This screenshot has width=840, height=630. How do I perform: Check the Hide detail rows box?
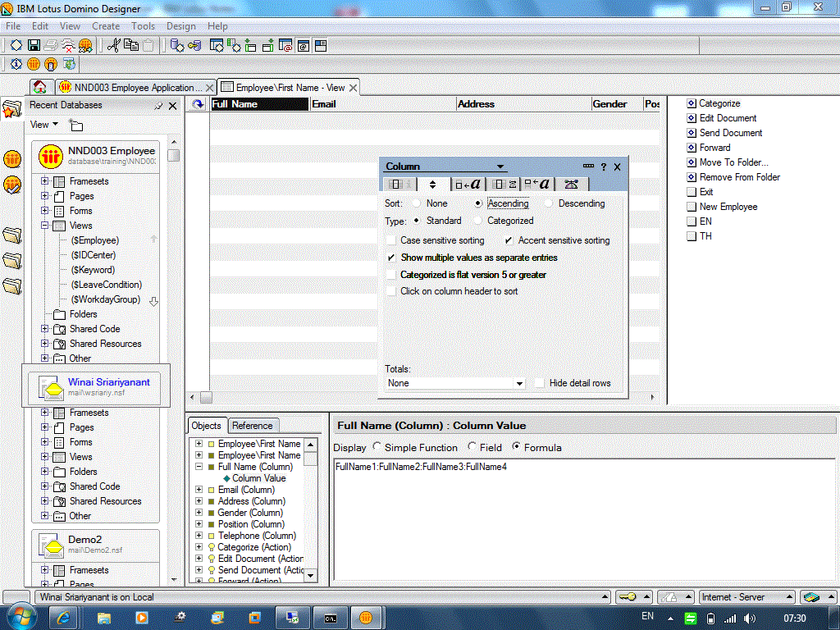tap(540, 383)
